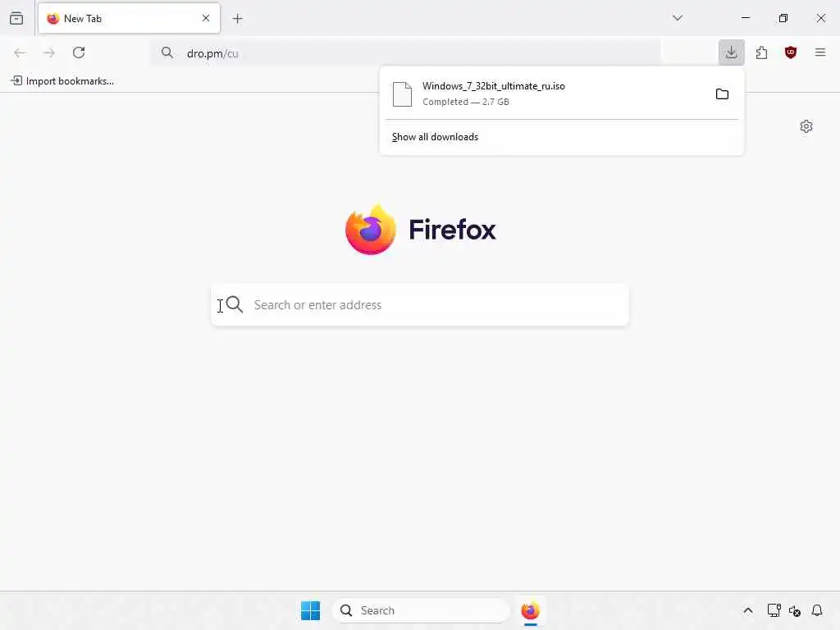Open the notifications bell in the taskbar
840x630 pixels.
[x=817, y=610]
